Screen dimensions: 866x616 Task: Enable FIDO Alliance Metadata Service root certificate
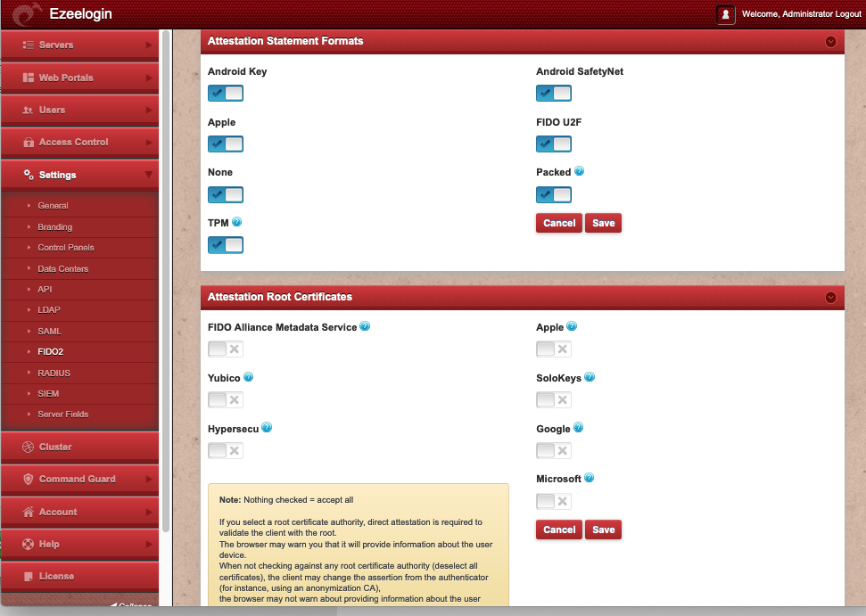click(x=226, y=349)
